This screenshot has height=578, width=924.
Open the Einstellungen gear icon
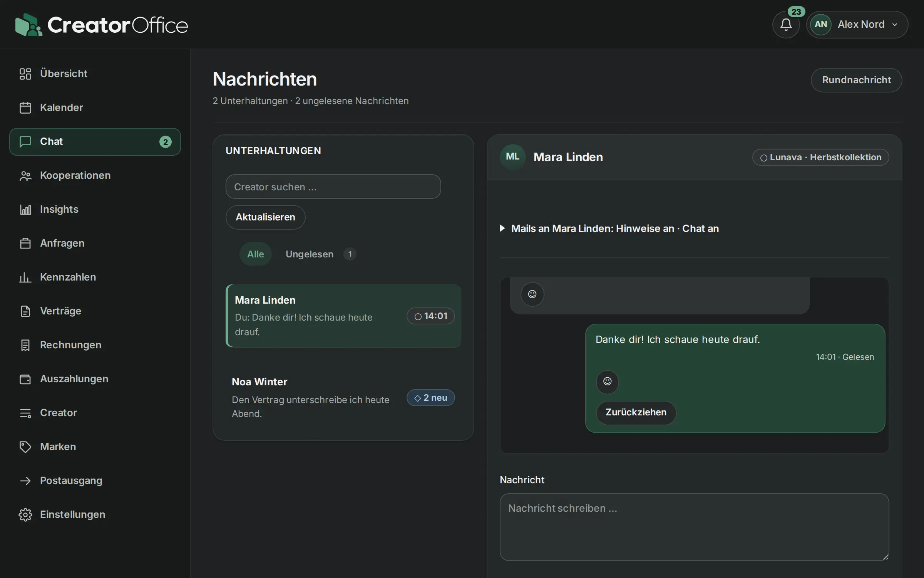coord(25,514)
